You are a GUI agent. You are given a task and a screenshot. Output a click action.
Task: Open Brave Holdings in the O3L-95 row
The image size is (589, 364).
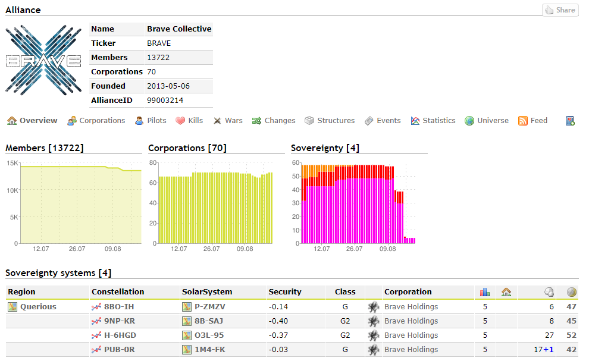tap(411, 335)
